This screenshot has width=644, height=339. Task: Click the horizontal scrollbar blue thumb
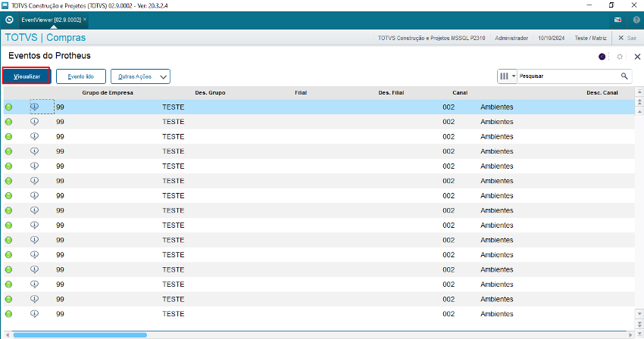point(80,335)
